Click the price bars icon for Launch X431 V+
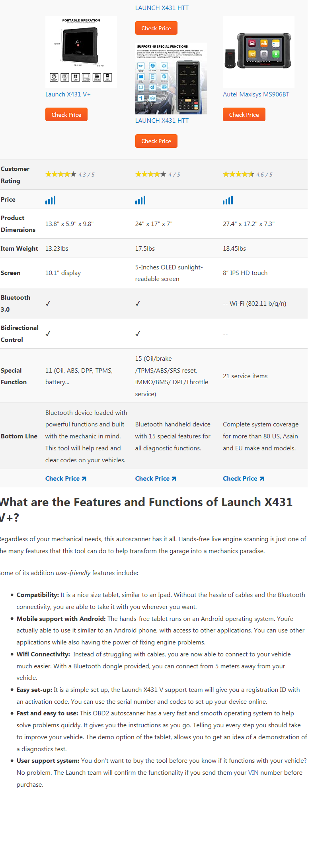Viewport: 310px width, 868px height. (51, 200)
